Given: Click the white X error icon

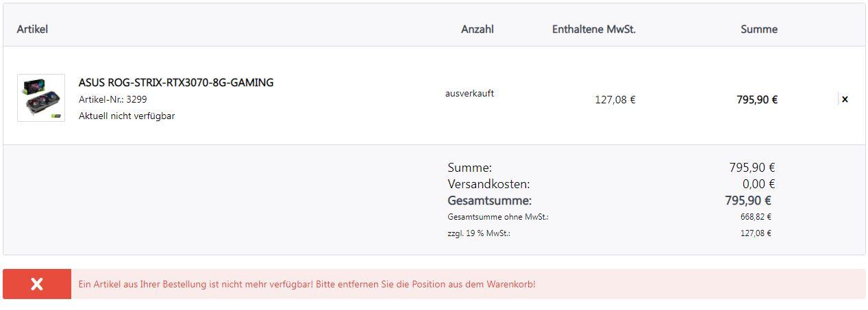Looking at the screenshot, I should [x=37, y=284].
